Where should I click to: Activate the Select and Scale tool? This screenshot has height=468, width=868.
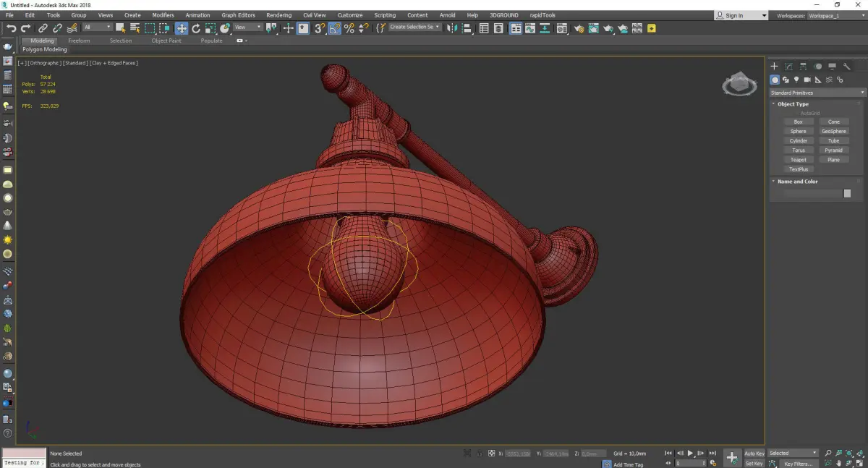[x=210, y=28]
